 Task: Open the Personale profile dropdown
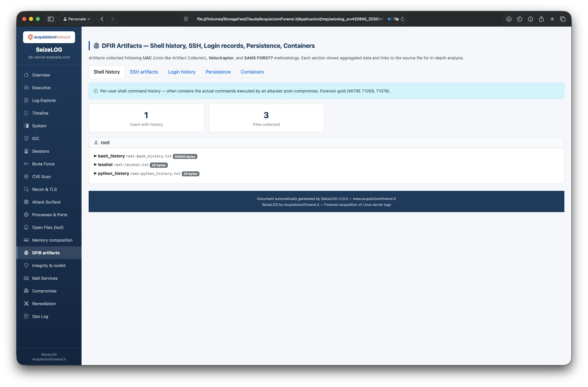tap(76, 19)
